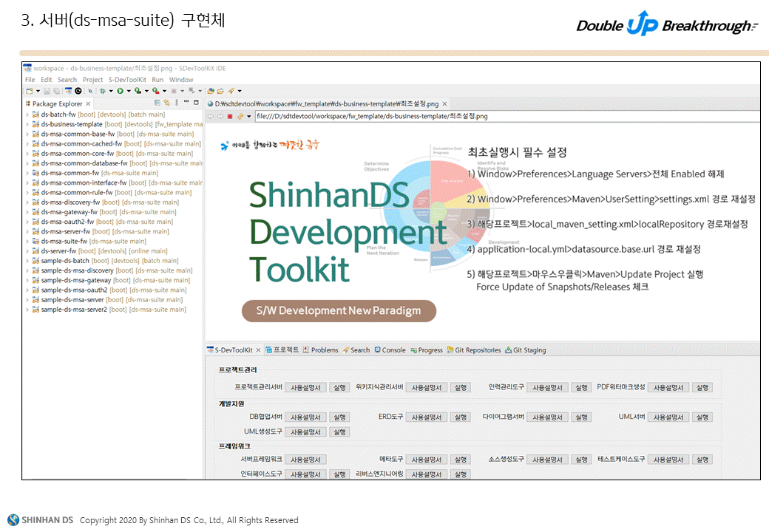Click 실행 button for UML서버
Screen dimensions: 769x532
702,417
